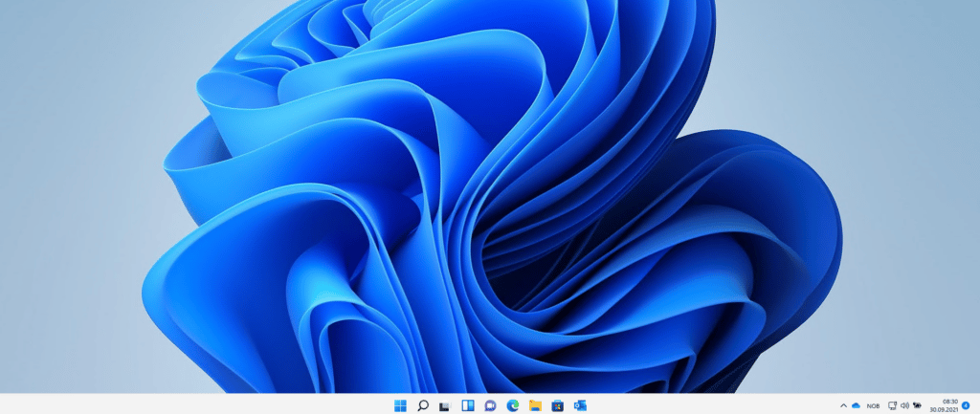The height and width of the screenshot is (414, 980).
Task: Open Task View on taskbar
Action: (x=445, y=406)
